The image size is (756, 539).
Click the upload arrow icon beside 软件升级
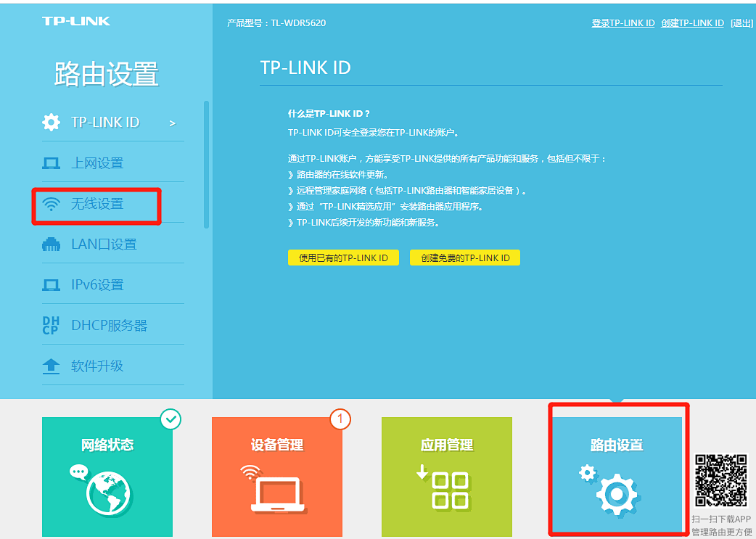pos(51,366)
